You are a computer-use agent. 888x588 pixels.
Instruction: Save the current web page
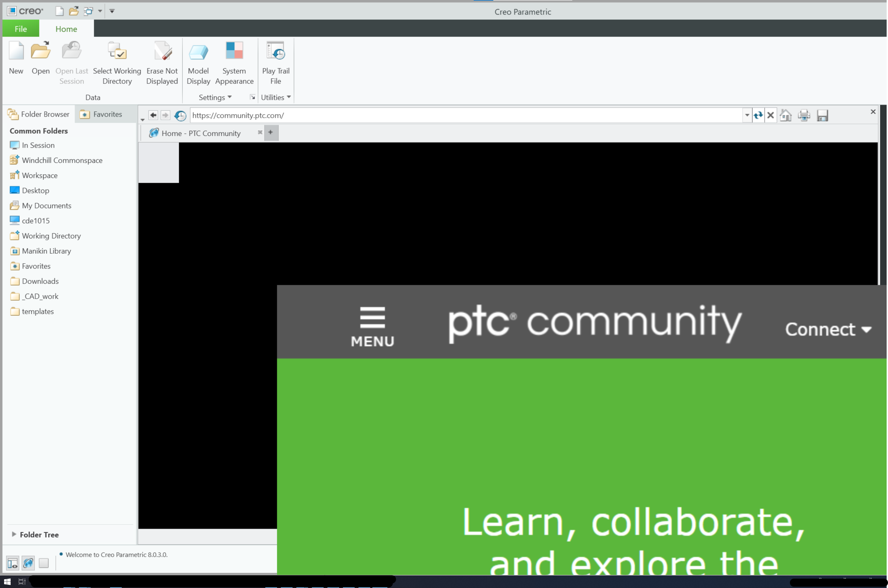click(822, 115)
